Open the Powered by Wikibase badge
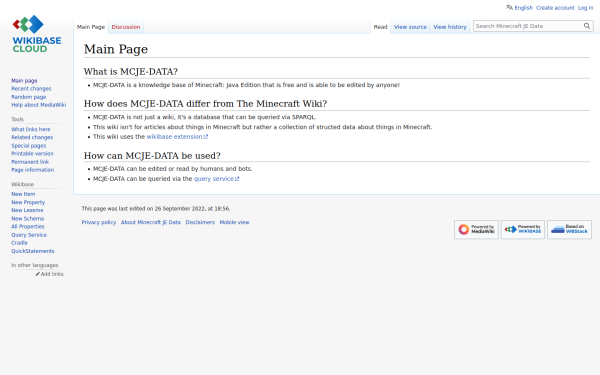600x375 pixels. (x=523, y=229)
